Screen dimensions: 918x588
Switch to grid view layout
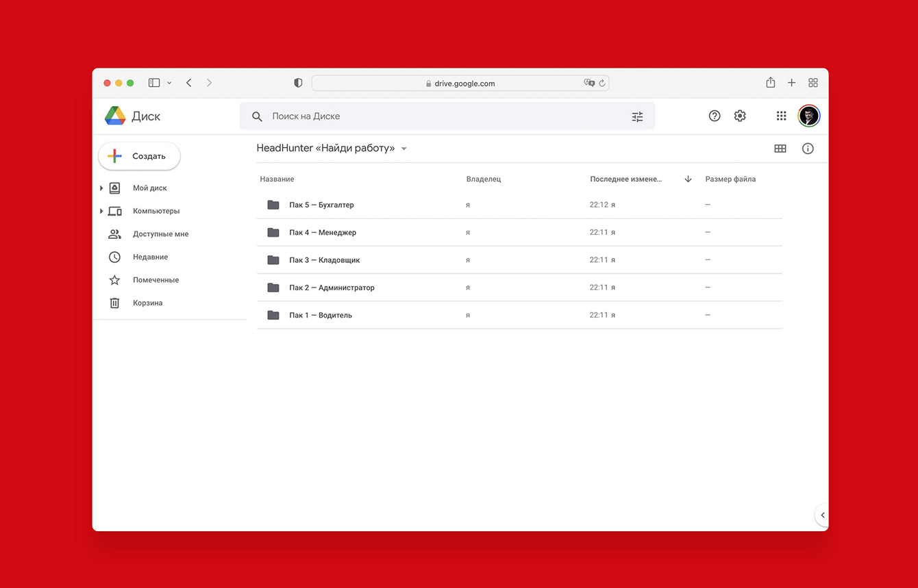(780, 149)
